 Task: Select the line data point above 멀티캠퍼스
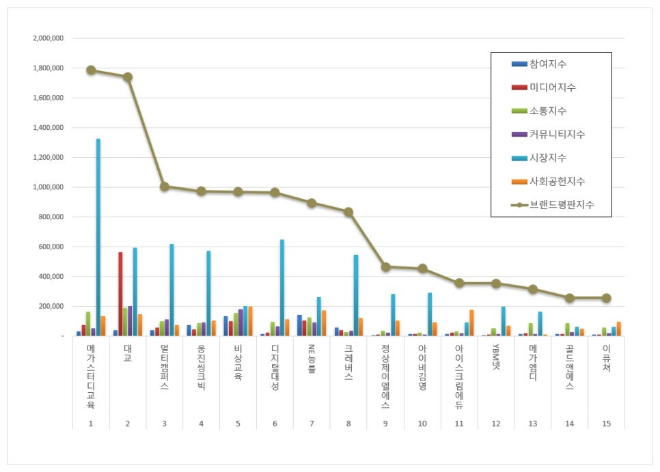coord(164,186)
